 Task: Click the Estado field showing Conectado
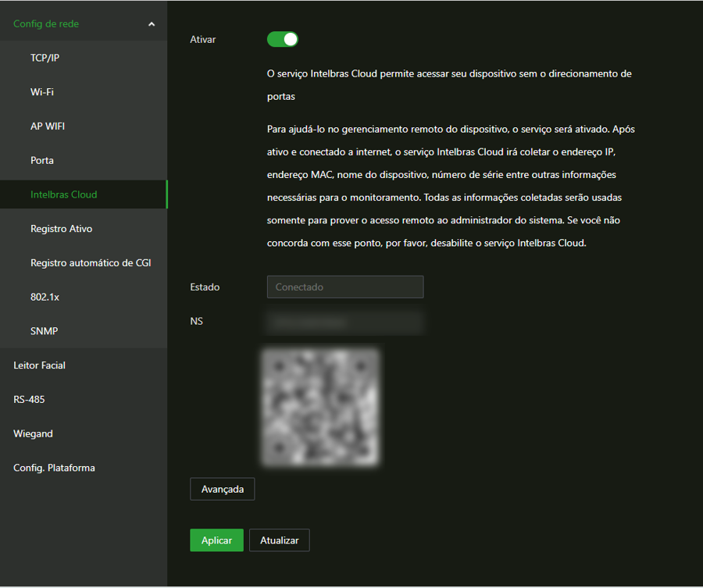point(345,287)
